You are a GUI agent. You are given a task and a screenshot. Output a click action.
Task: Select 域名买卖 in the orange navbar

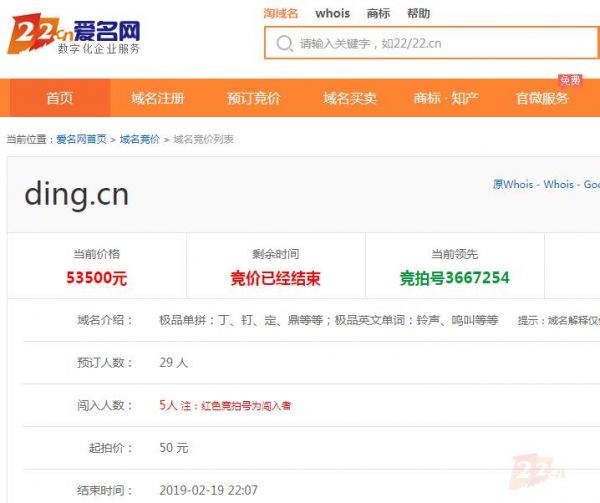349,98
